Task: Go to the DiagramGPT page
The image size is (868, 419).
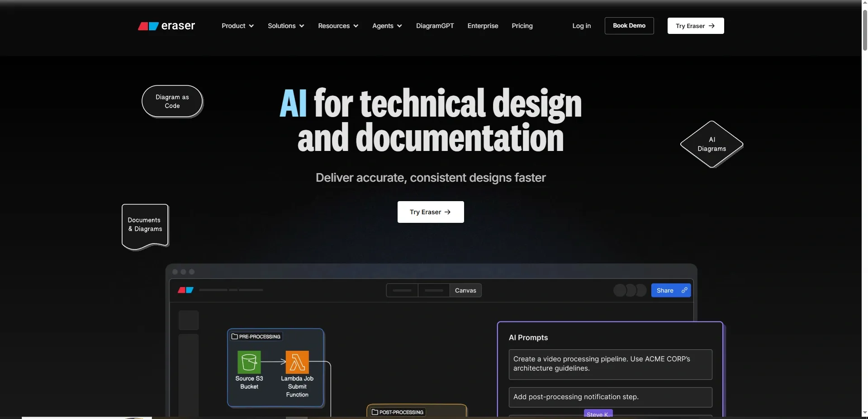Action: click(x=435, y=26)
